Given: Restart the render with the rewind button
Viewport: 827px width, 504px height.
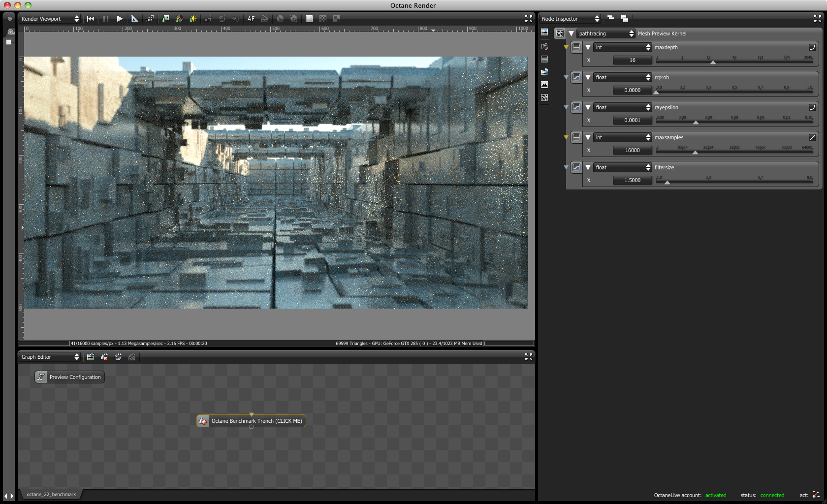Looking at the screenshot, I should [91, 19].
